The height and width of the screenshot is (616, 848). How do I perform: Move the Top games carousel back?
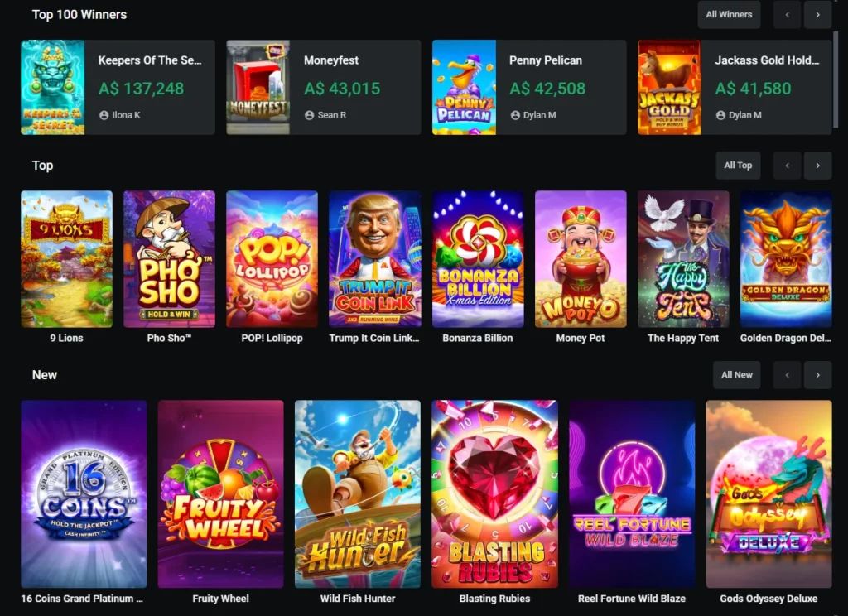click(787, 166)
